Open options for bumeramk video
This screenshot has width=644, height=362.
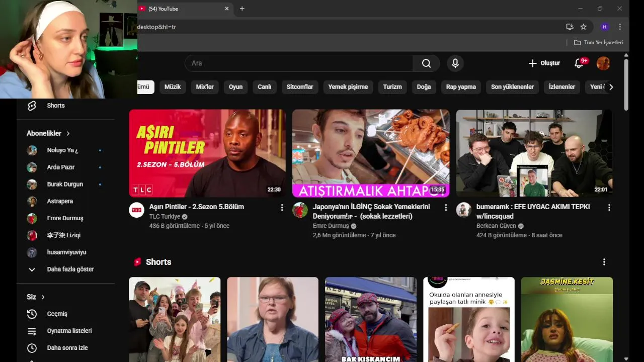(609, 207)
